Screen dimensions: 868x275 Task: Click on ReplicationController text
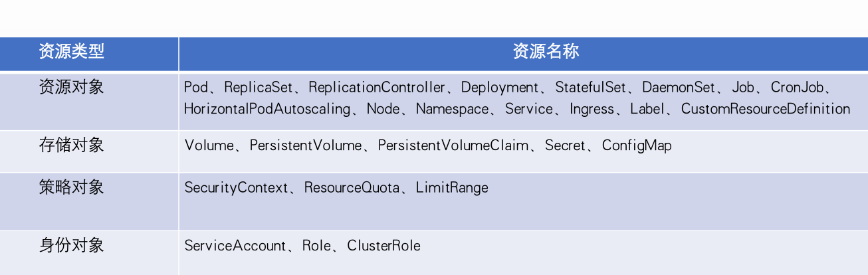(377, 88)
